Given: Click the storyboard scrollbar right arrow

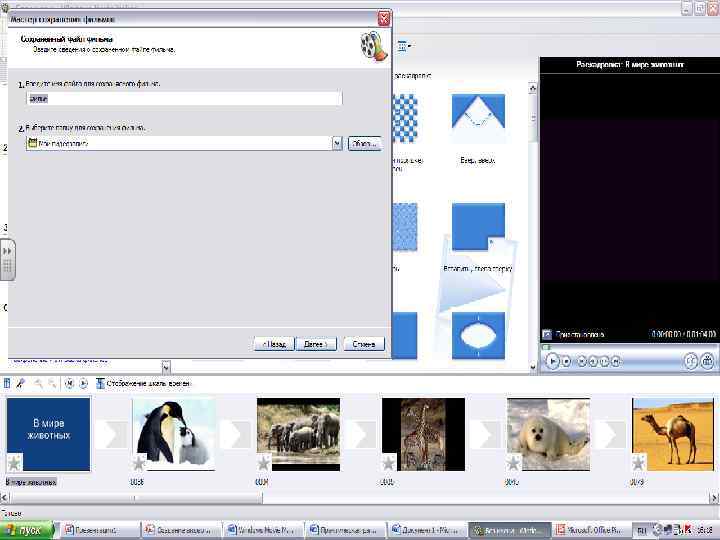Looking at the screenshot, I should pos(714,497).
